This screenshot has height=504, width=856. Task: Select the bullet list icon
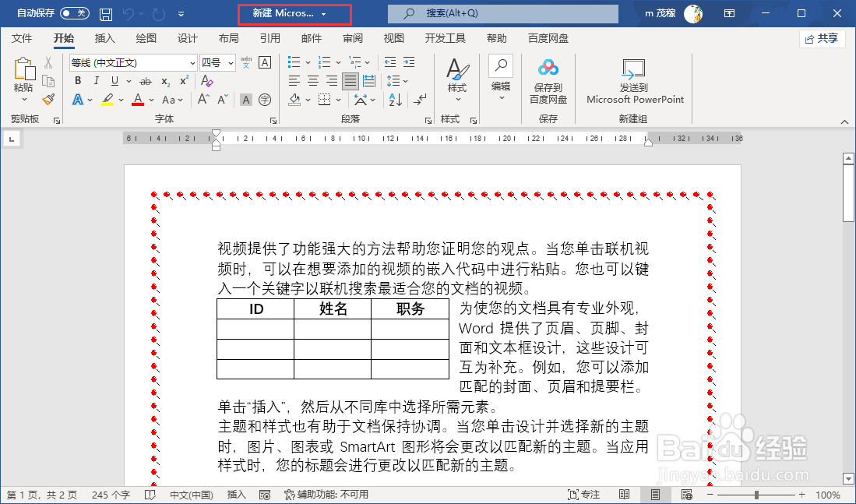pos(294,62)
